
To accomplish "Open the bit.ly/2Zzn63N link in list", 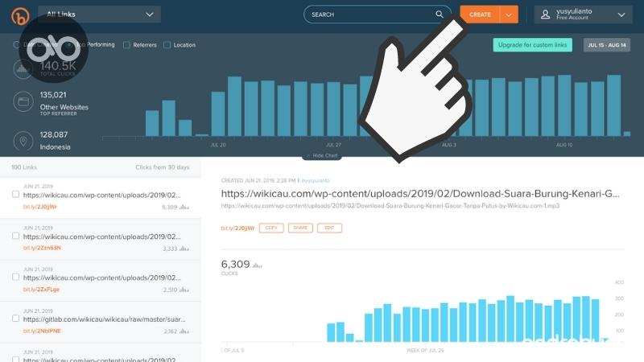I will pos(42,248).
